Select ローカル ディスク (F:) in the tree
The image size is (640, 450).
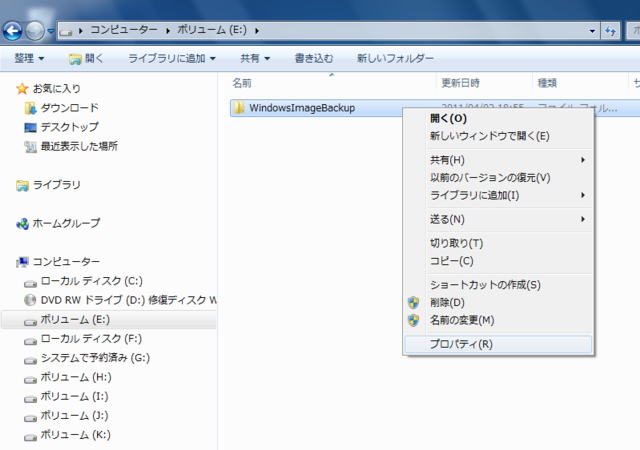tap(91, 339)
